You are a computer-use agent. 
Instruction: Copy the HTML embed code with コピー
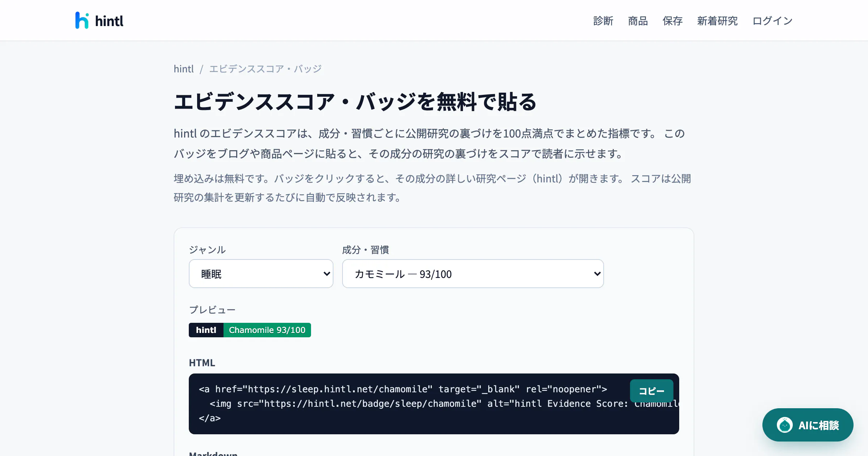pyautogui.click(x=652, y=391)
